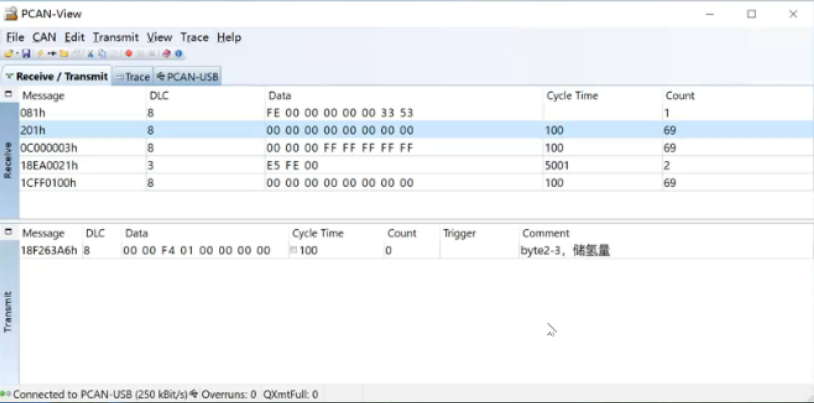The width and height of the screenshot is (814, 403).
Task: Open the Help book icon
Action: pyautogui.click(x=166, y=53)
